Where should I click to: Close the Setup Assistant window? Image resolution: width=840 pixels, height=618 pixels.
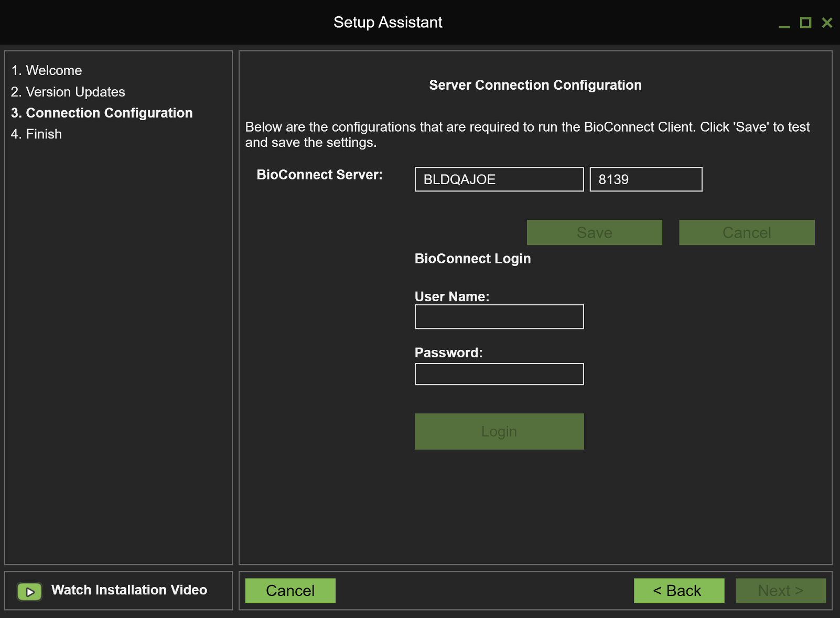(827, 23)
